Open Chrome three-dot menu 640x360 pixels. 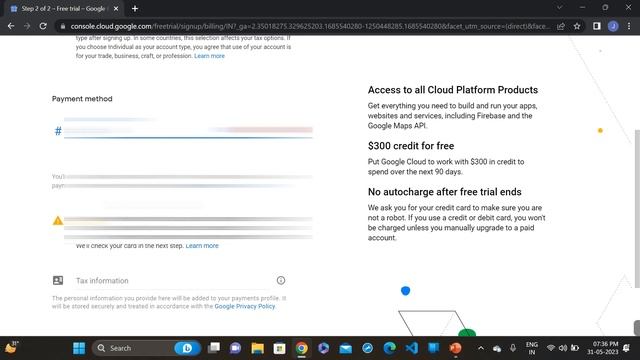coord(629,26)
